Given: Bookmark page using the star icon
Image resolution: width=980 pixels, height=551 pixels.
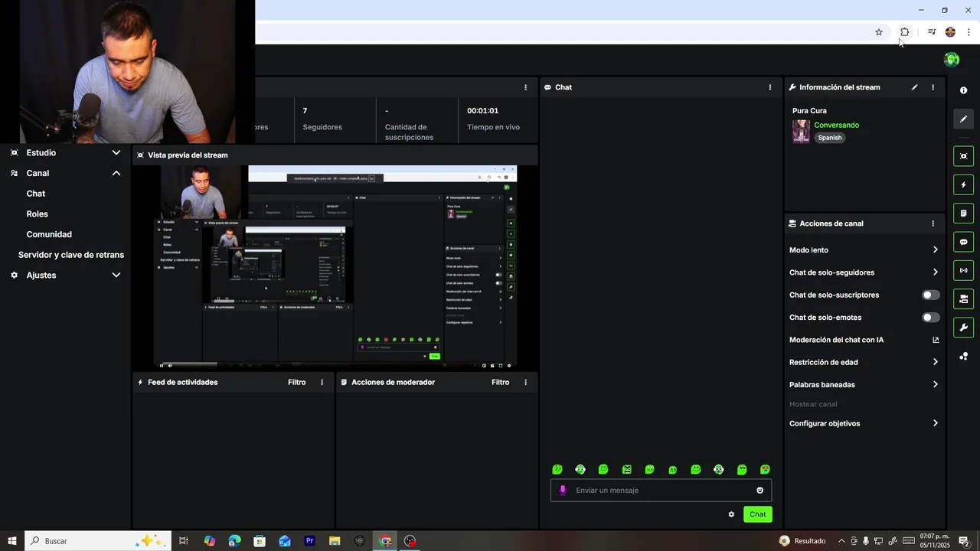Looking at the screenshot, I should click(879, 32).
